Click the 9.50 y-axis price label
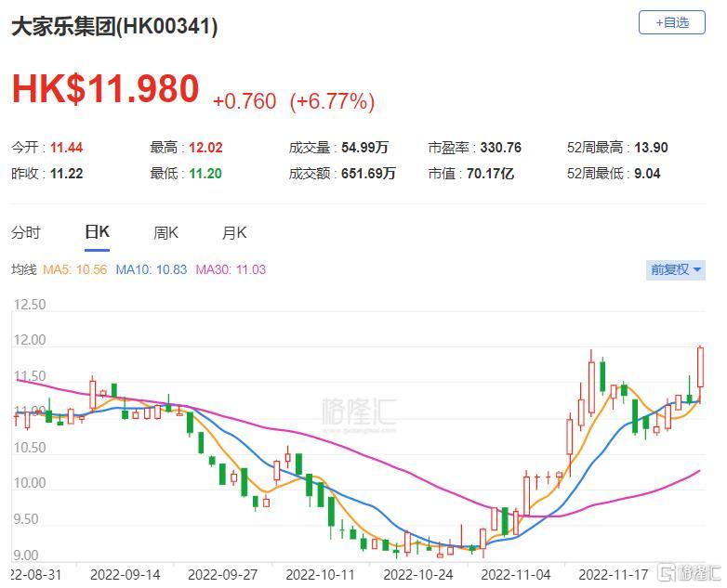The width and height of the screenshot is (727, 588). pos(26,519)
